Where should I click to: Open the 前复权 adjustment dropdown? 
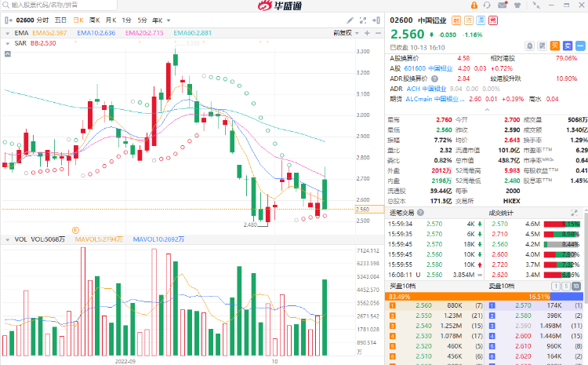[346, 33]
